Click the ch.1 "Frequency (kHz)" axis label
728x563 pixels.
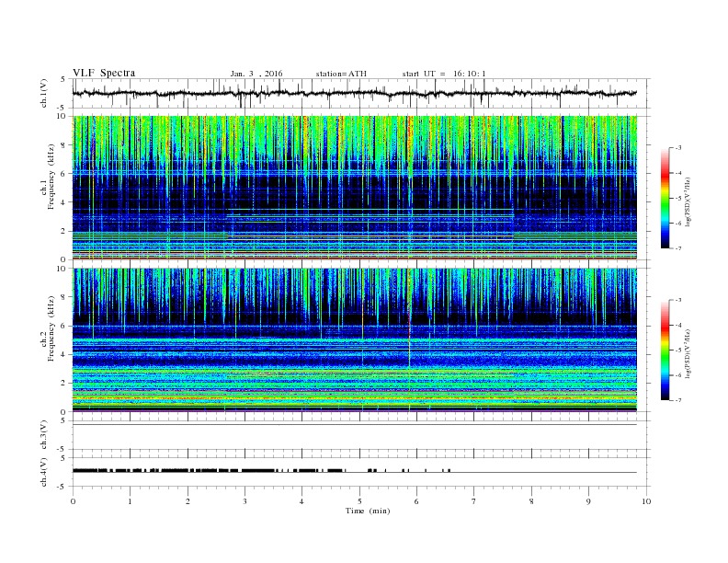click(51, 177)
